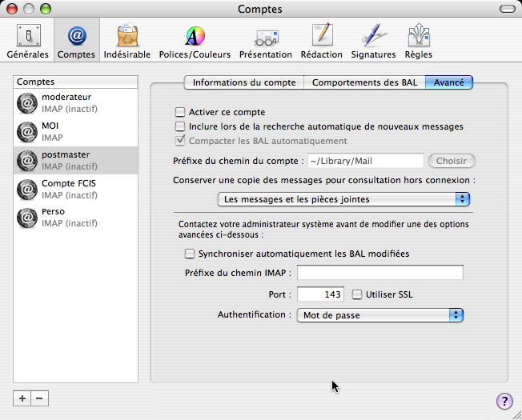Open the offline copy messages dropdown
Screen dimensions: 522x420
(343, 199)
